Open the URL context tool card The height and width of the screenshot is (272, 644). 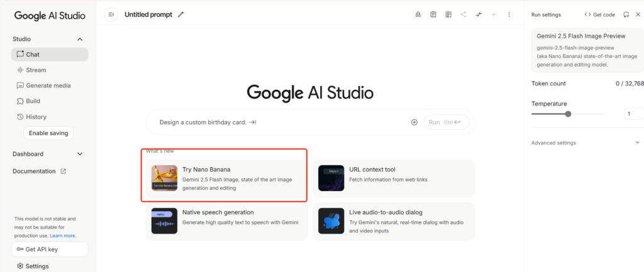point(394,178)
